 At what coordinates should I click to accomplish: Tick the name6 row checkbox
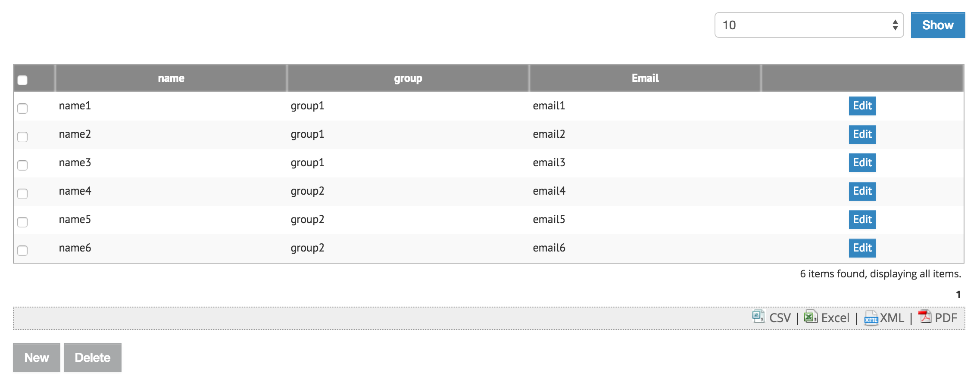[x=22, y=251]
